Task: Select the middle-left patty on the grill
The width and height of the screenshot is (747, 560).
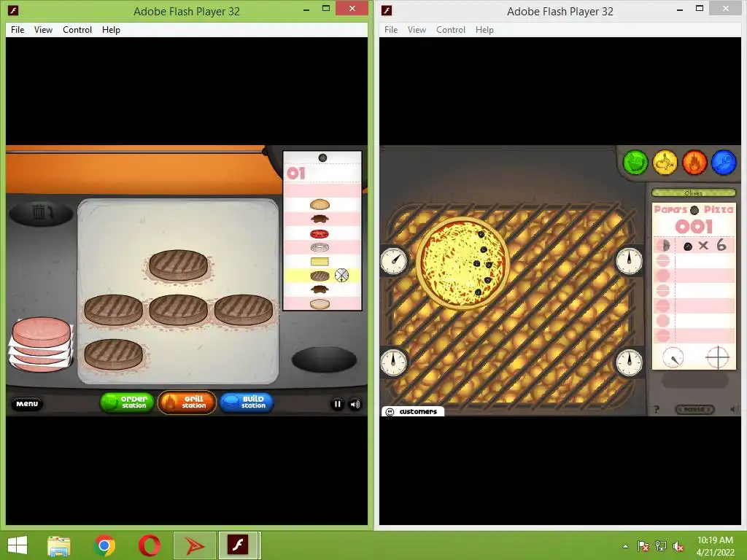Action: pyautogui.click(x=113, y=310)
